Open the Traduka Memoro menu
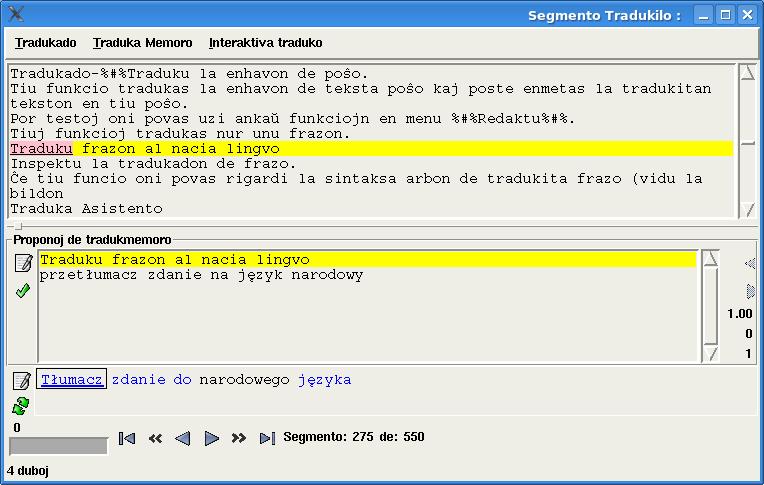This screenshot has height=485, width=764. 142,43
